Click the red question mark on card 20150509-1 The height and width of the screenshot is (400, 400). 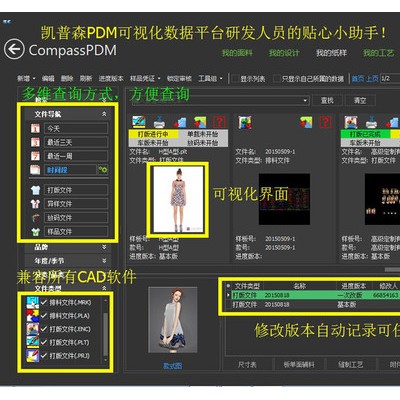click(325, 122)
